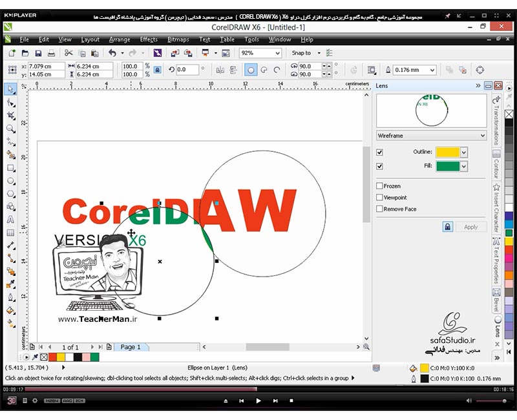This screenshot has height=420, width=517.
Task: Choose the Pie shape option
Action: click(264, 70)
